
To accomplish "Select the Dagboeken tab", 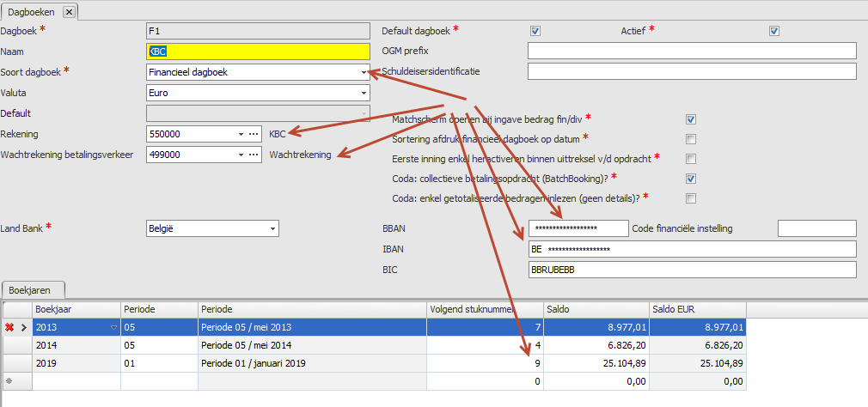I will tap(31, 11).
